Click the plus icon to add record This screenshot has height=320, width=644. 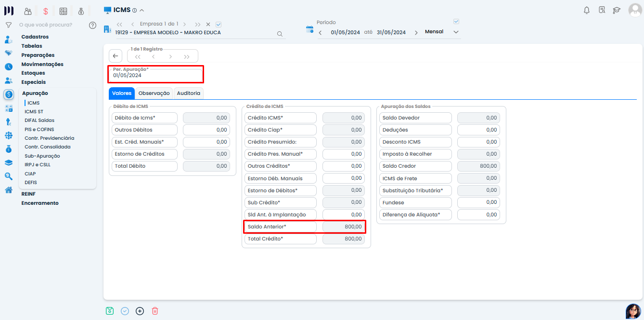point(140,311)
